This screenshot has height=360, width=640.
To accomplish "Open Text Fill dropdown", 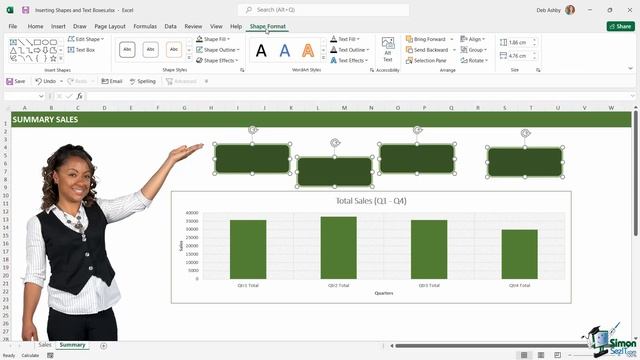I will pyautogui.click(x=345, y=39).
